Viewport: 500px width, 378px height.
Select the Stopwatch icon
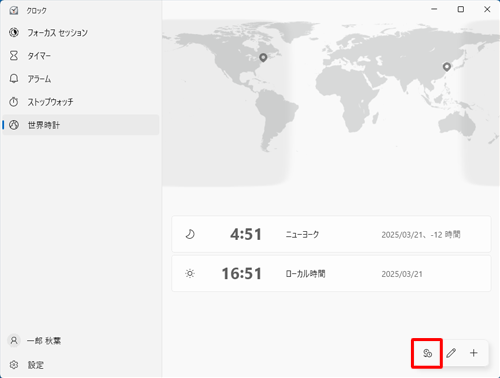pos(14,102)
